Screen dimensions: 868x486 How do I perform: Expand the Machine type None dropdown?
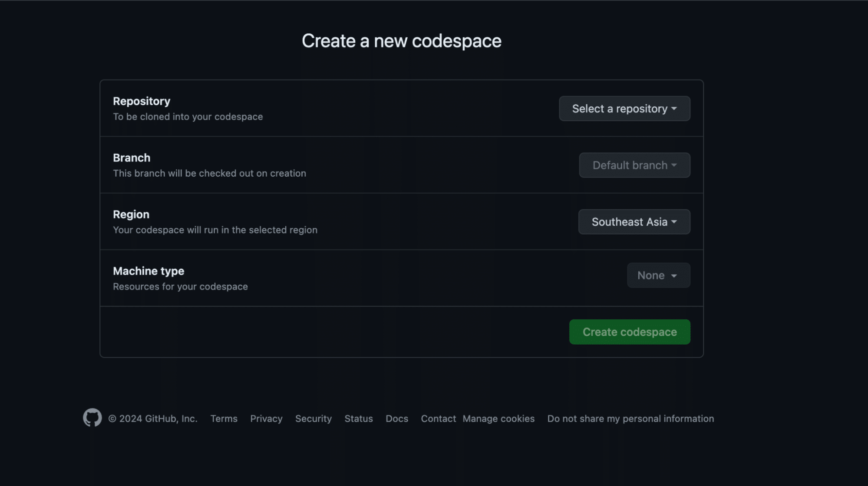point(658,275)
